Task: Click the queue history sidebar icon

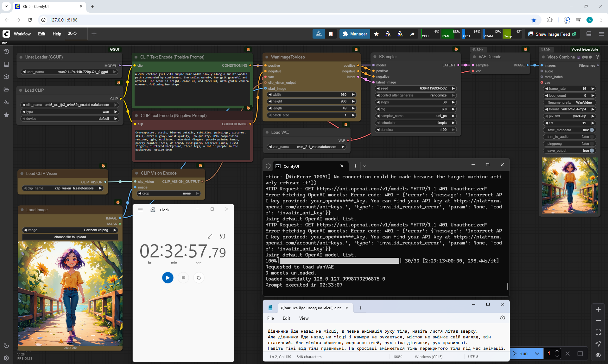Action: click(x=6, y=52)
